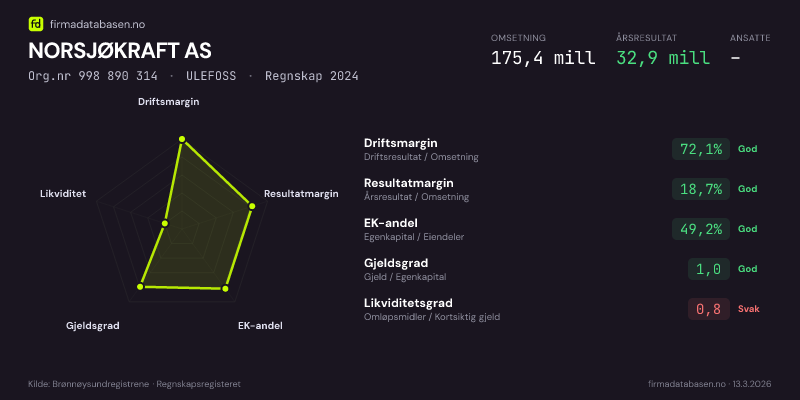Select the Likviditetsgrad metric row heading
Screen dimensions: 800x400
pyautogui.click(x=409, y=303)
